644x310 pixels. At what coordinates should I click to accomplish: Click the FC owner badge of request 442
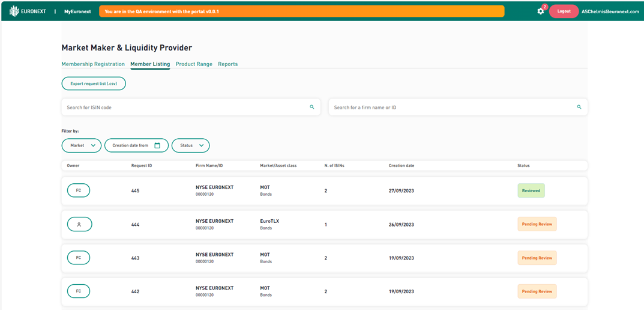79,291
